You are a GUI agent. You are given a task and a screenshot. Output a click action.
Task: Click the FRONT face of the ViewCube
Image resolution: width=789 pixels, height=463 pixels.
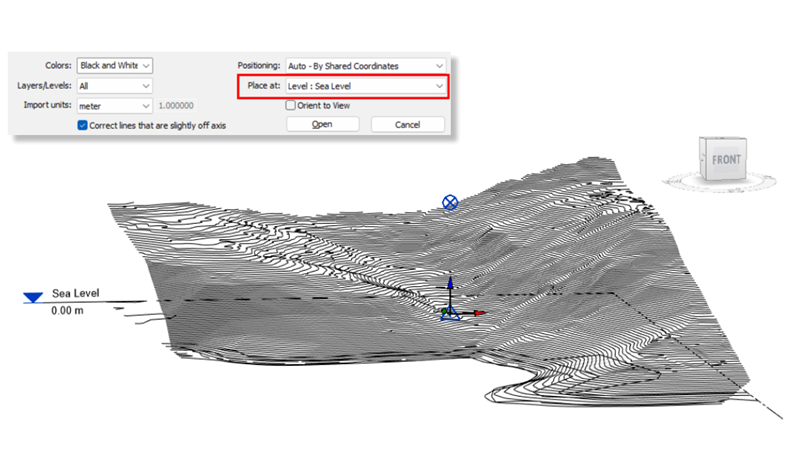[726, 160]
